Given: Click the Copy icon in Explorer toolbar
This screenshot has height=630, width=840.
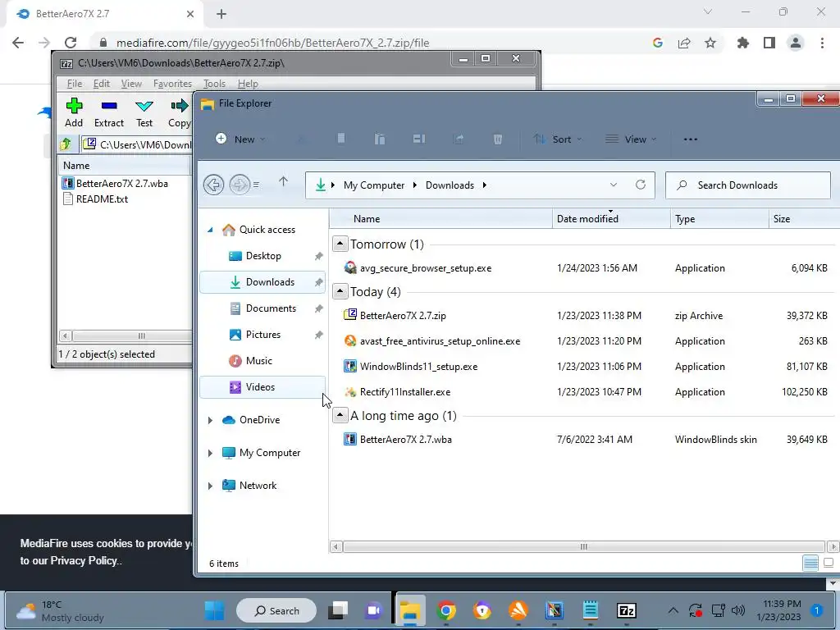Looking at the screenshot, I should (x=340, y=139).
